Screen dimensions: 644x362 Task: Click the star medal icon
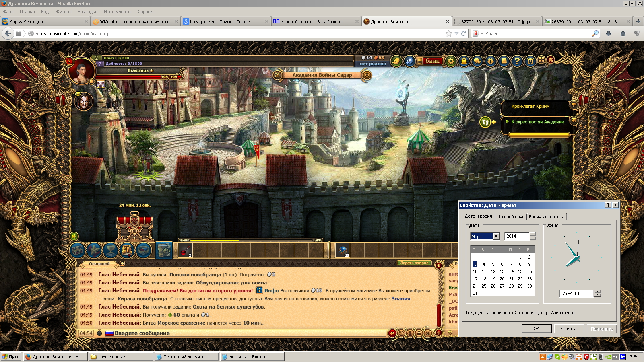(94, 250)
